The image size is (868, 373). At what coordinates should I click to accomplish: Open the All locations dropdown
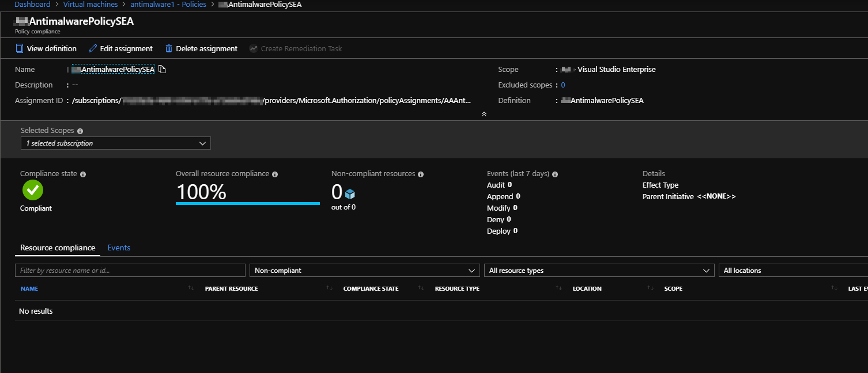click(793, 271)
